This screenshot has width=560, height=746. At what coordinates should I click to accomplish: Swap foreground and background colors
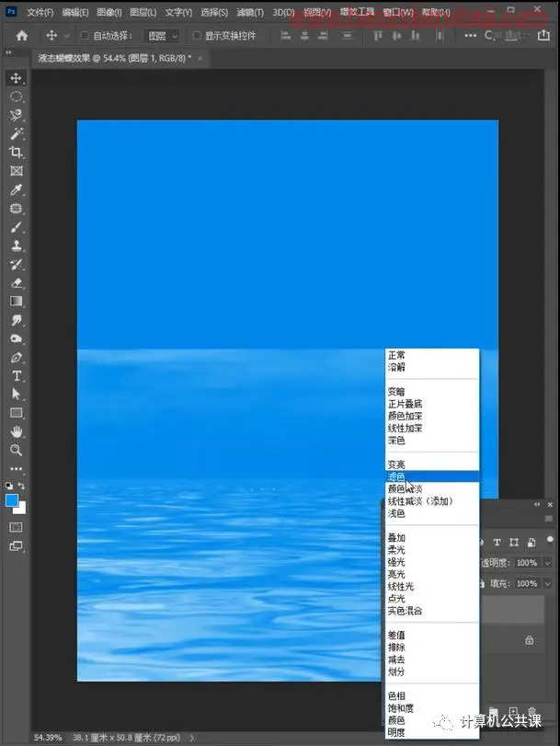pos(21,486)
